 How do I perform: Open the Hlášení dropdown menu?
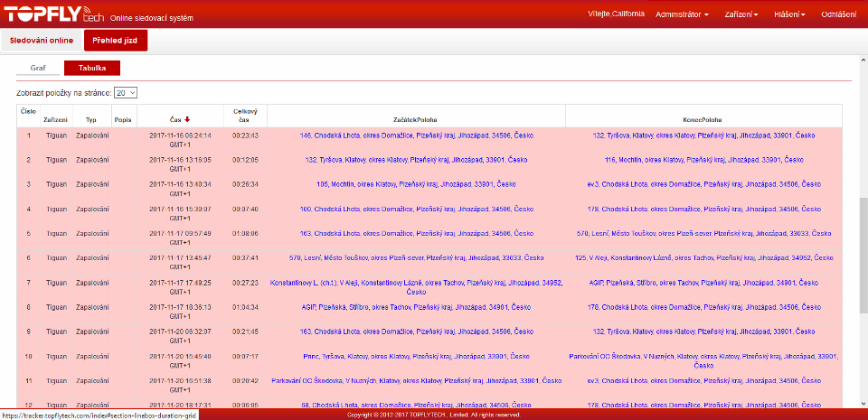tap(789, 14)
